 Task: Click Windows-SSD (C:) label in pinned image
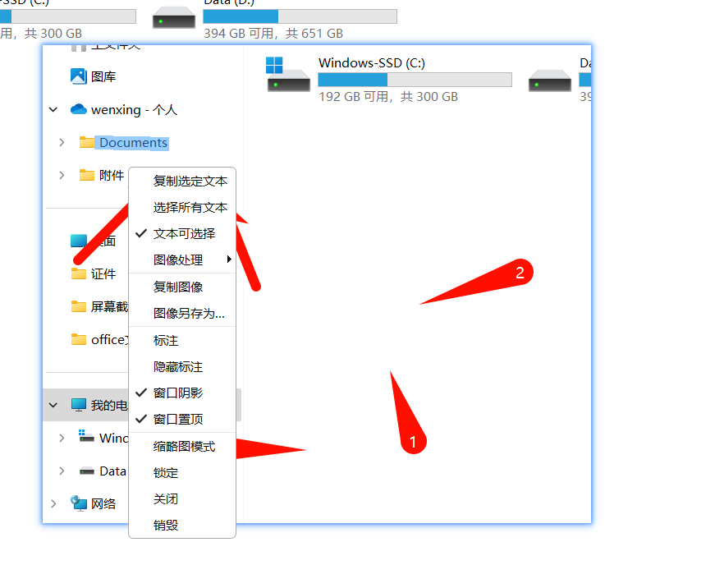point(372,63)
